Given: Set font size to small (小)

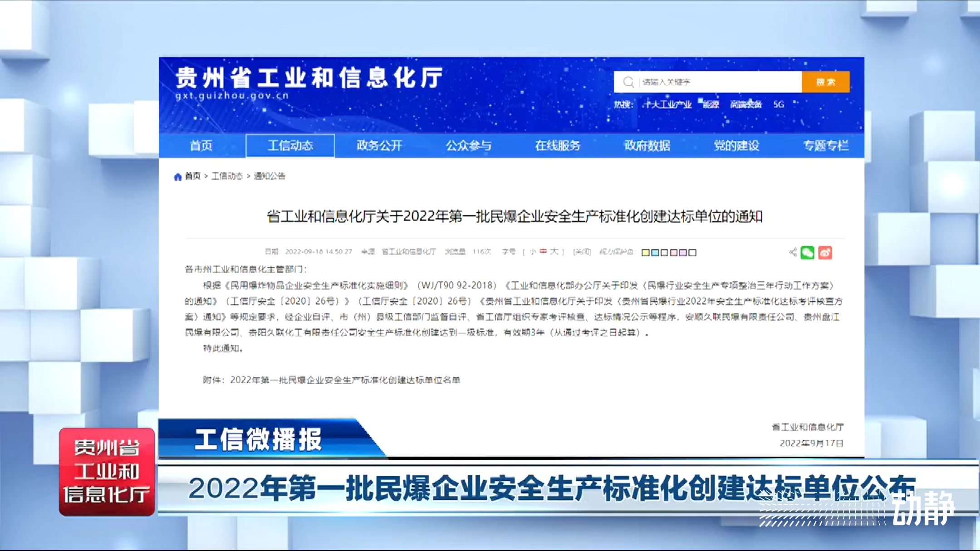Looking at the screenshot, I should (533, 252).
